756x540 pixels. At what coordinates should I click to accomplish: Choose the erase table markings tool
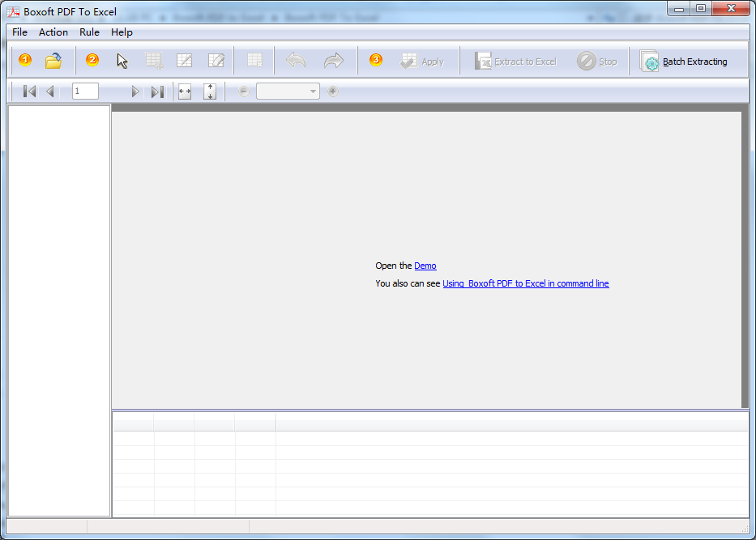(216, 60)
